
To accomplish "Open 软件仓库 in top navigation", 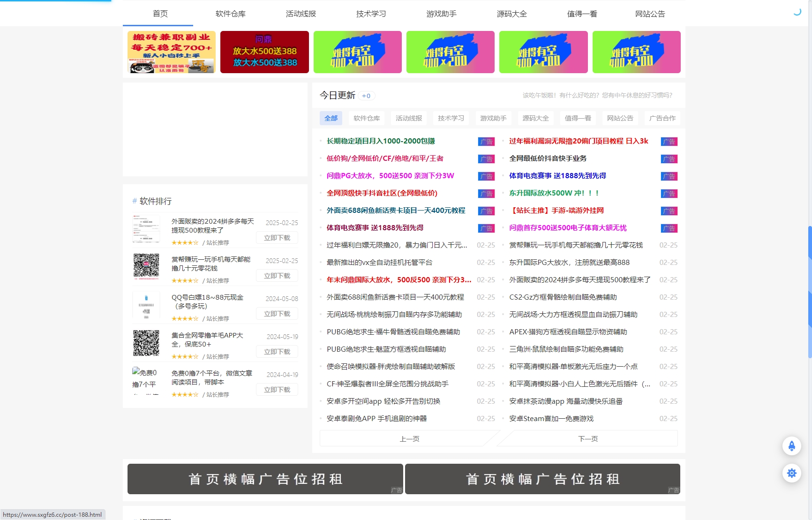I will pyautogui.click(x=231, y=14).
